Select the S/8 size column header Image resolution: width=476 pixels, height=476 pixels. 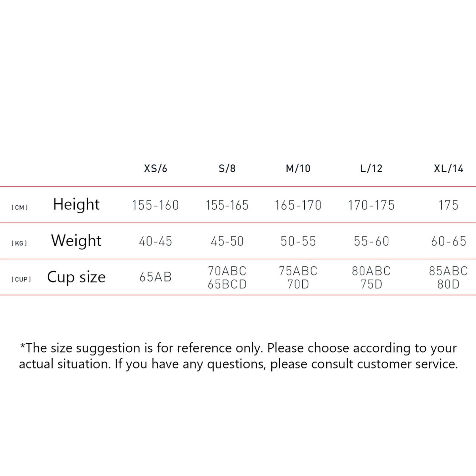pyautogui.click(x=227, y=169)
